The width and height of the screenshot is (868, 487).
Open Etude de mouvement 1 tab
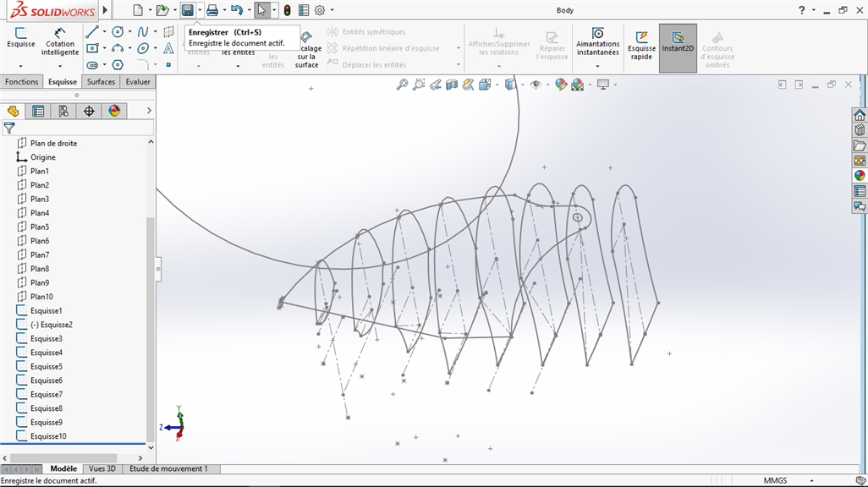point(168,468)
